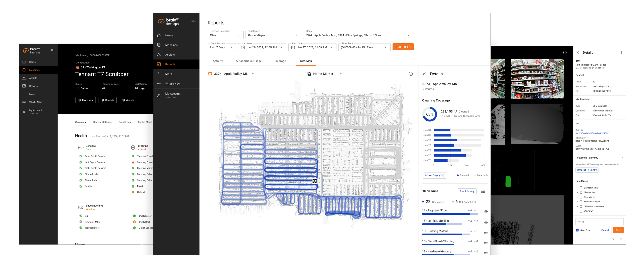
Task: Click Home icon in Reports window sidebar
Action: 159,35
